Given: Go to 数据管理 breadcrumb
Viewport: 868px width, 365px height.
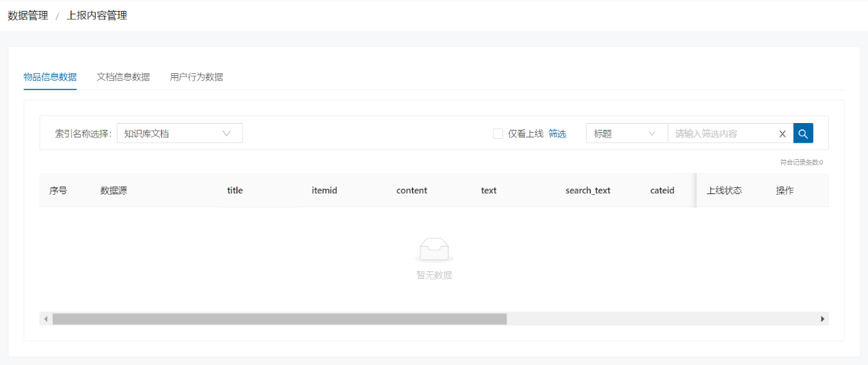Looking at the screenshot, I should coord(28,15).
